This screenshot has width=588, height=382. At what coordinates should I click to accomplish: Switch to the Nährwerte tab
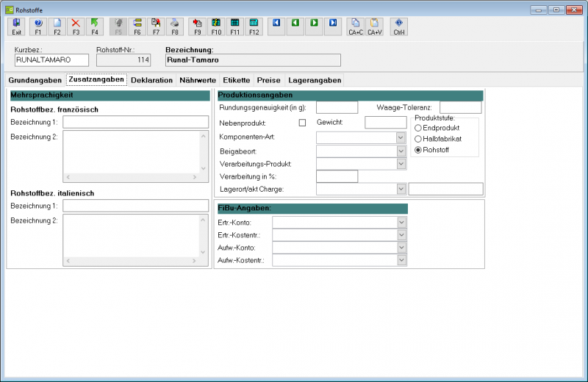pyautogui.click(x=198, y=80)
